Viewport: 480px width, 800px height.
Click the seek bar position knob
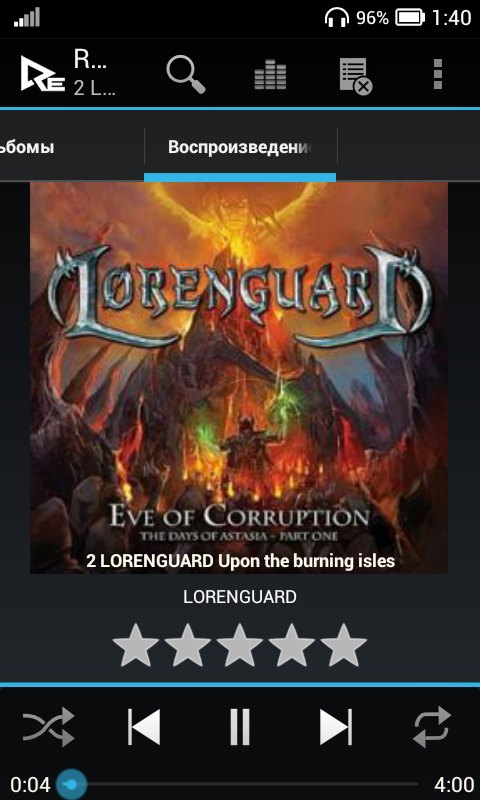(x=71, y=784)
